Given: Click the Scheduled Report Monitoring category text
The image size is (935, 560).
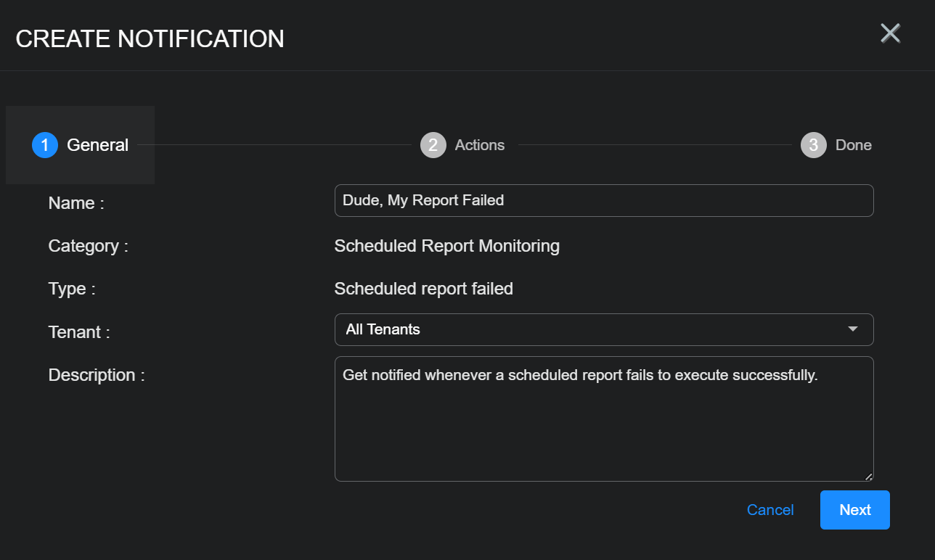Looking at the screenshot, I should click(446, 246).
